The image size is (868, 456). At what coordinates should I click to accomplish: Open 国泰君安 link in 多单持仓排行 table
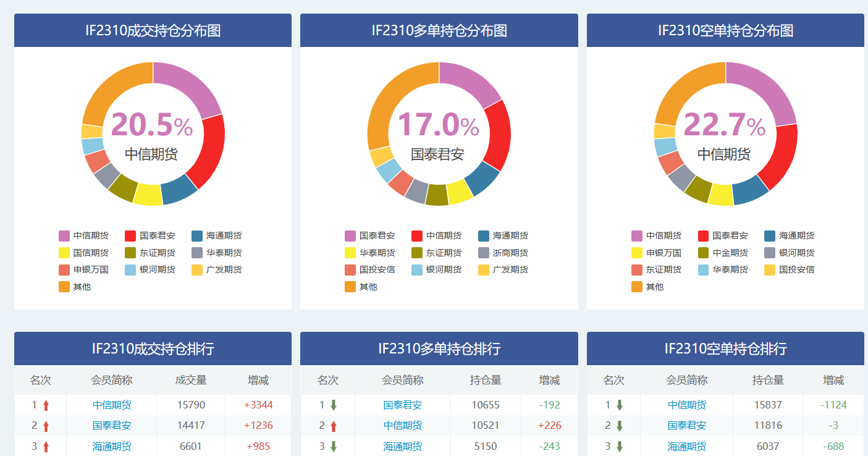[403, 405]
